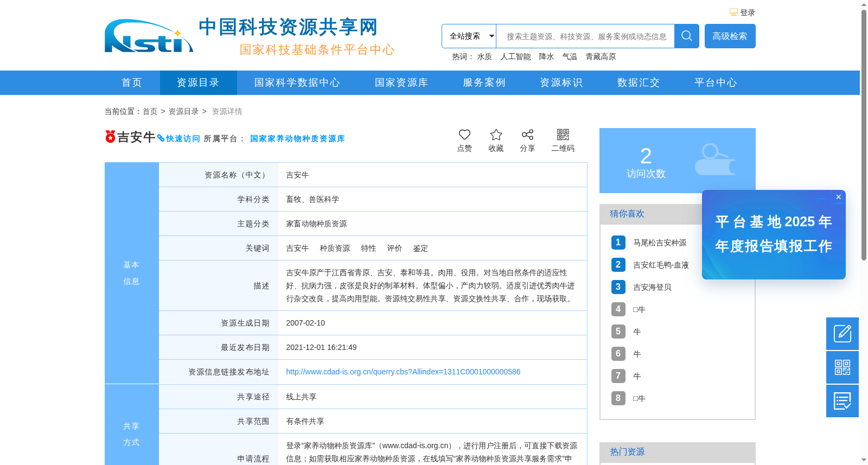Open the eighth recommended item □牛
The height and width of the screenshot is (465, 868).
(639, 398)
